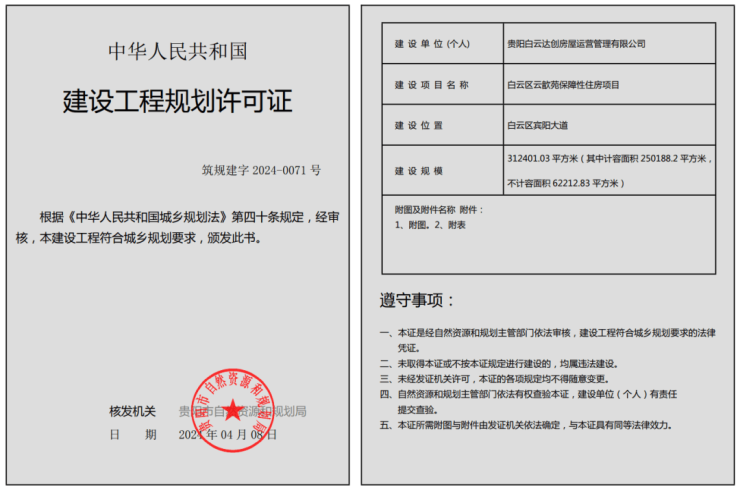Click the continuation line 提交查验。
This screenshot has height=490, width=740.
click(418, 410)
